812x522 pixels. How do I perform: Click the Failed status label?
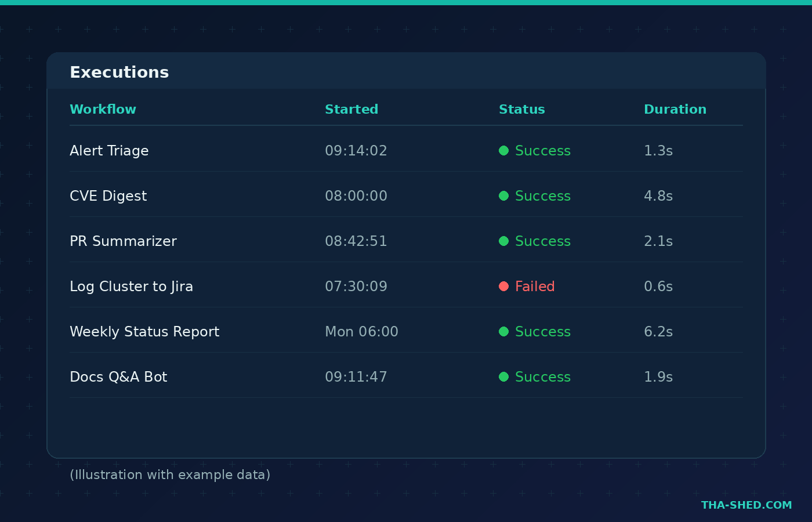point(535,287)
